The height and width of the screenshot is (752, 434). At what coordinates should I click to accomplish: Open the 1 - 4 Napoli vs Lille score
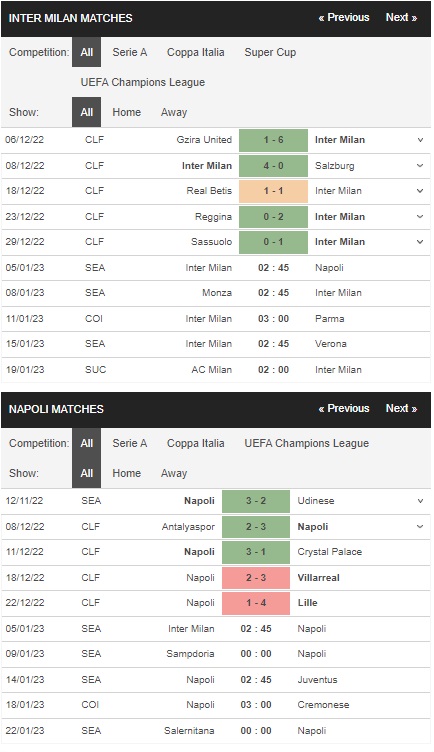point(256,603)
